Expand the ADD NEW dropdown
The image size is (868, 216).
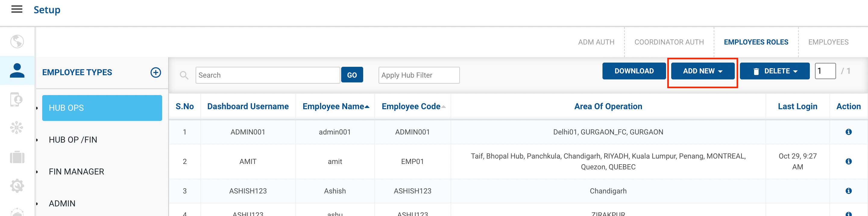point(703,71)
